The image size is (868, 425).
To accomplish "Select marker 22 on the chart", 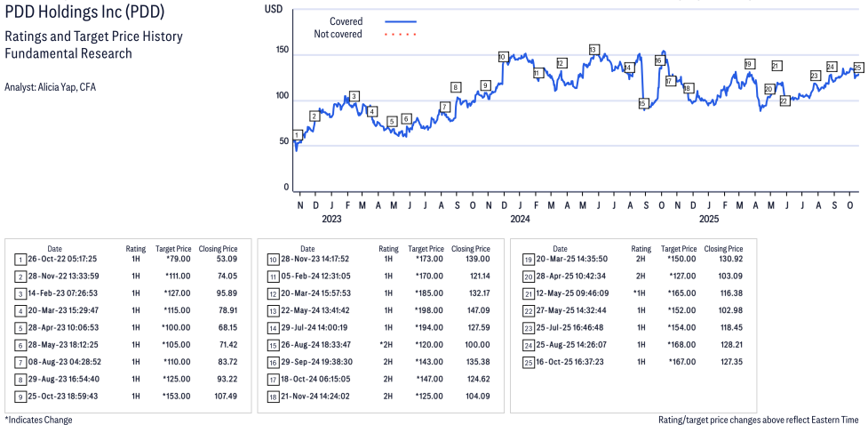I will 784,101.
